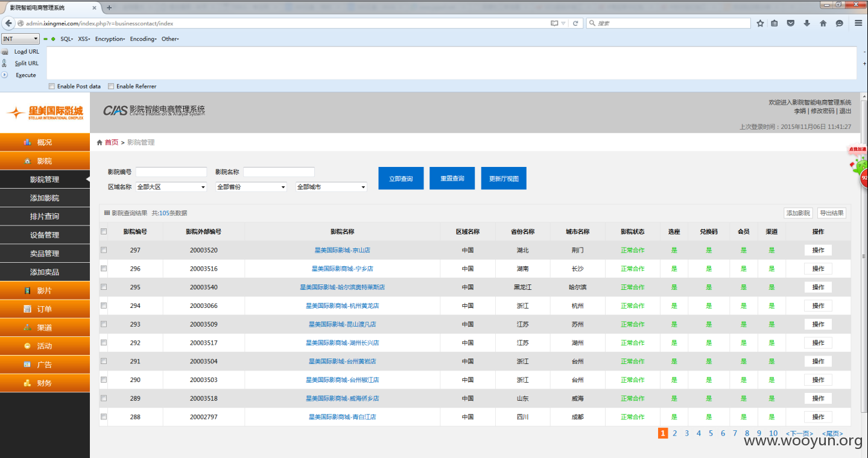Image resolution: width=868 pixels, height=458 pixels.
Task: Open the Encoding dropdown menu
Action: click(143, 39)
